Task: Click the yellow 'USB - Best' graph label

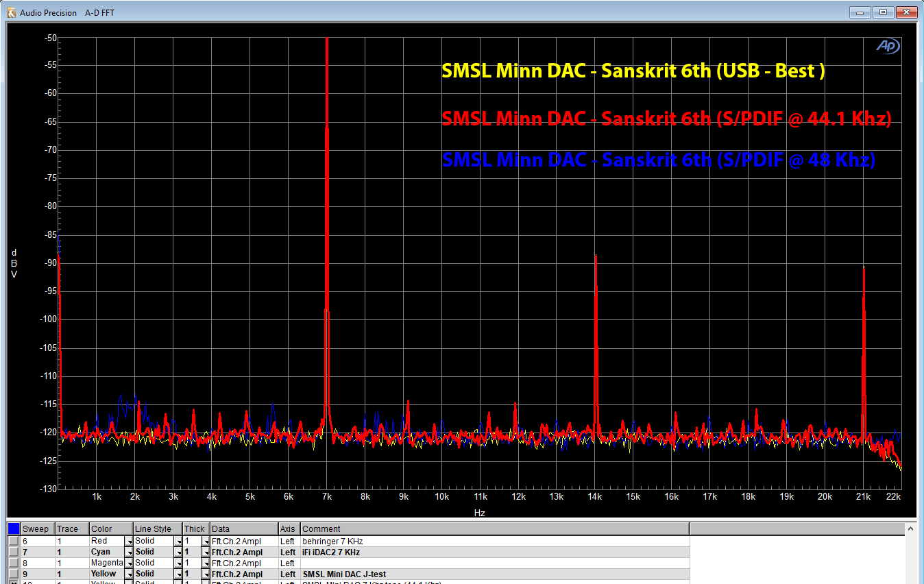Action: 633,71
